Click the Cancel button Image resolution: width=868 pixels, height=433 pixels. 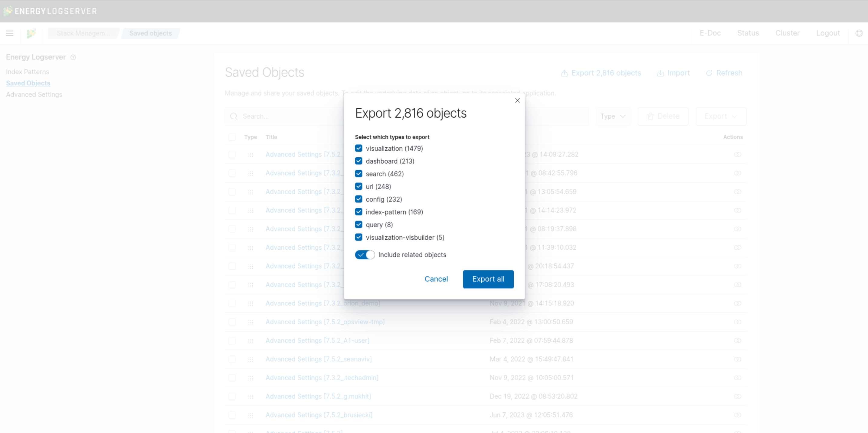(x=436, y=279)
